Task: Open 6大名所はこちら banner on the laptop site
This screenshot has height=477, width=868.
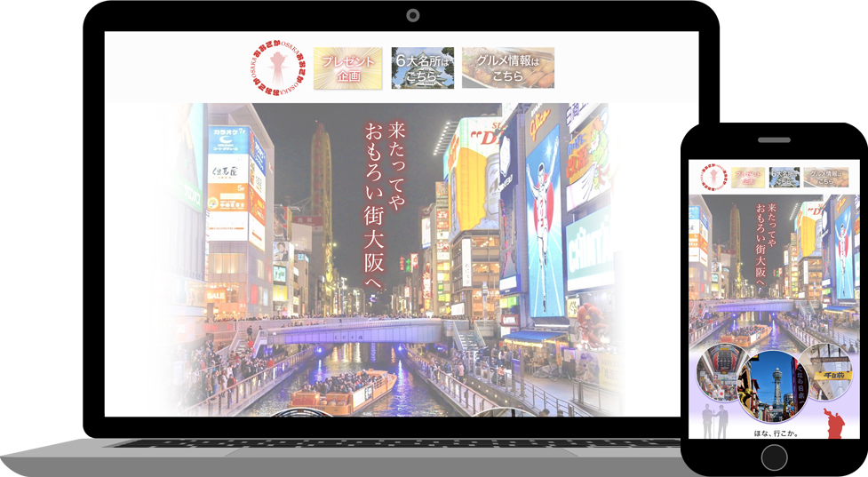Action: pyautogui.click(x=423, y=68)
